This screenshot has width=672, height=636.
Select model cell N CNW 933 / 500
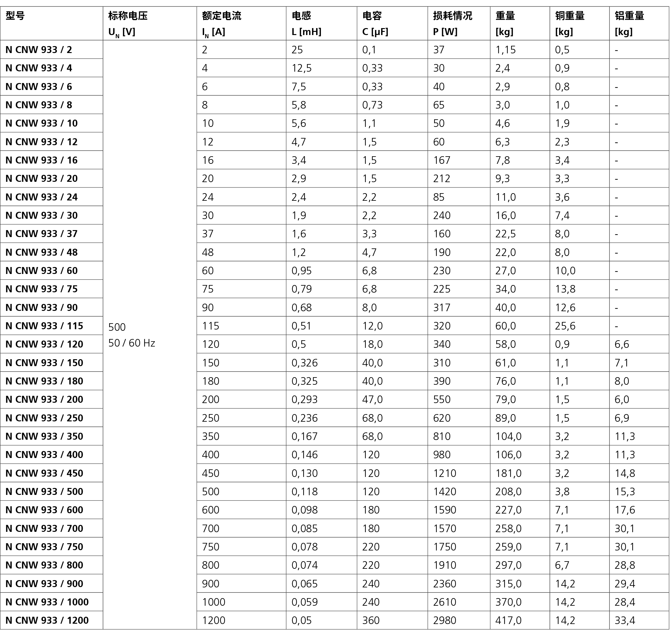click(x=51, y=491)
